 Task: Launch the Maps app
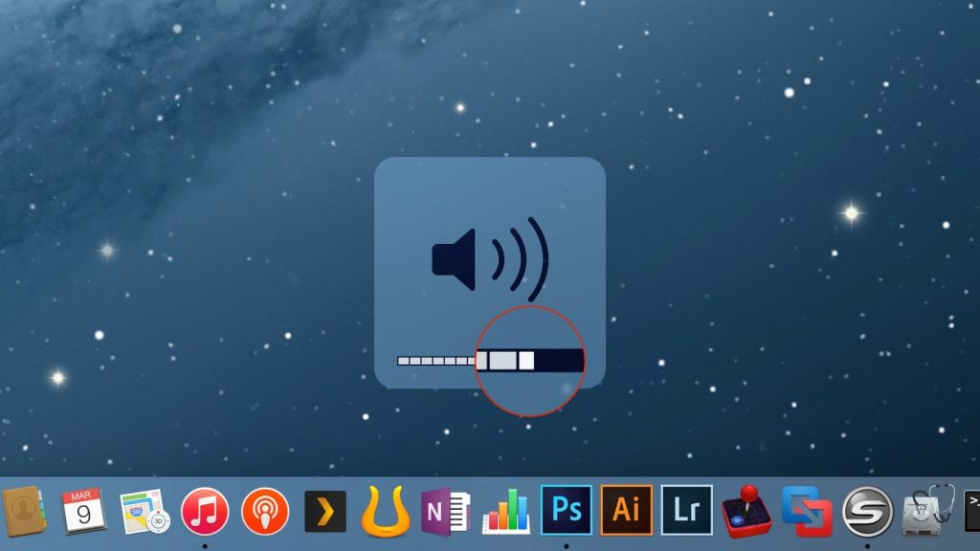145,510
